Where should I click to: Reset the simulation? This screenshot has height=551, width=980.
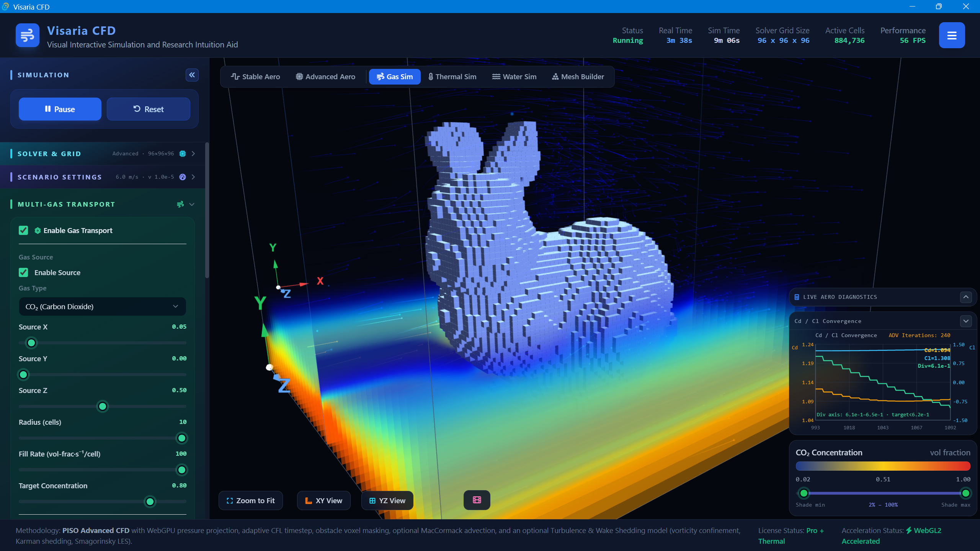pyautogui.click(x=149, y=109)
